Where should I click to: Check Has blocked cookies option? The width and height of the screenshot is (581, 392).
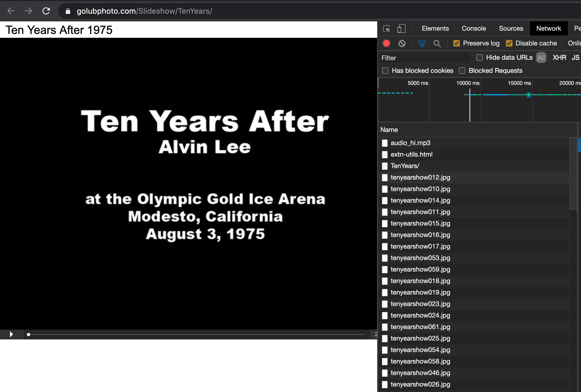(385, 71)
